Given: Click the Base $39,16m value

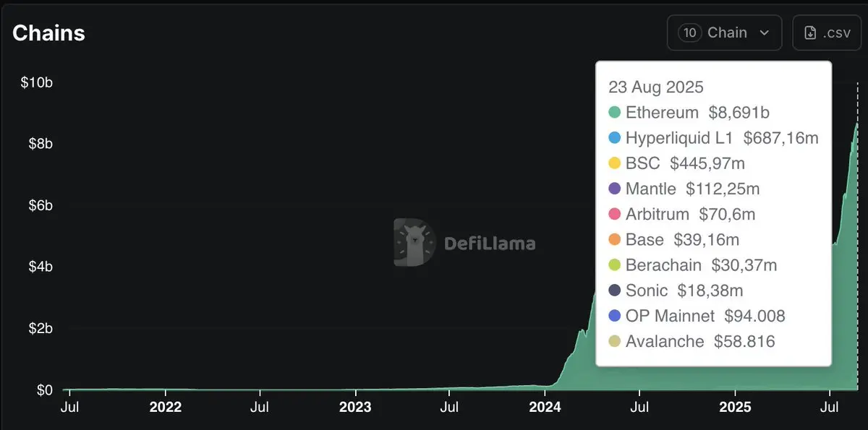Looking at the screenshot, I should coord(707,239).
